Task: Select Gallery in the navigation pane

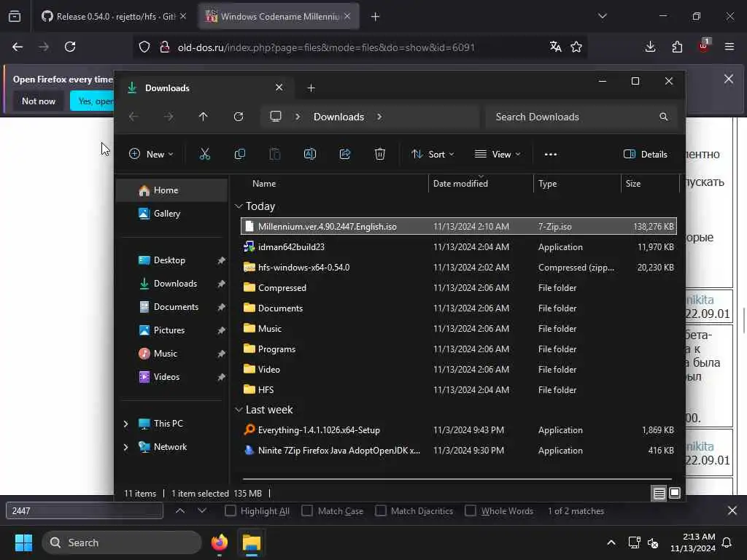Action: [x=172, y=214]
